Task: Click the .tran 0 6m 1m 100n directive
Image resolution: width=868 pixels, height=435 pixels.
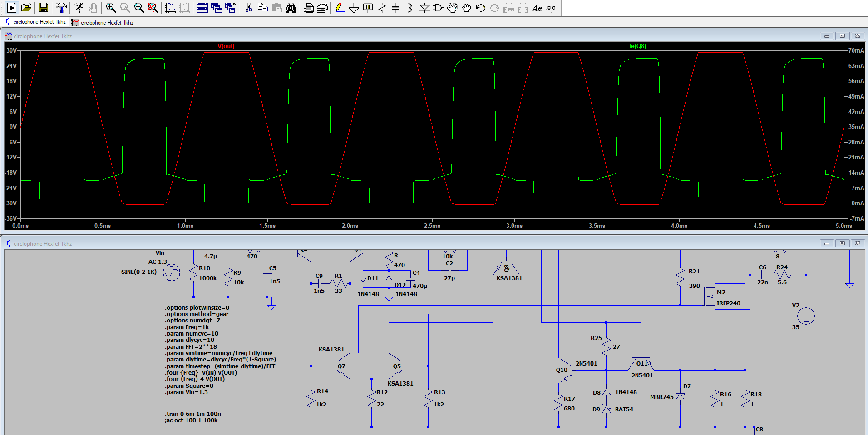Action: tap(193, 414)
